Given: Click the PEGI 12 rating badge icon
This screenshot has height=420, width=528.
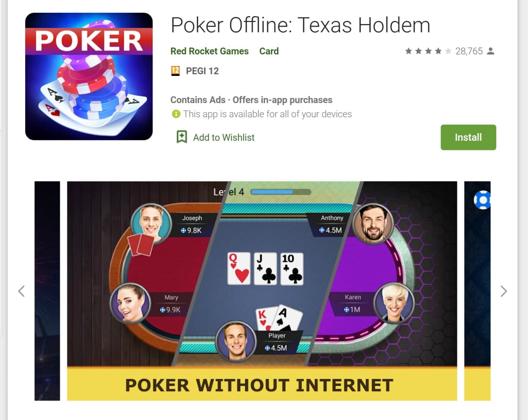Looking at the screenshot, I should [175, 71].
